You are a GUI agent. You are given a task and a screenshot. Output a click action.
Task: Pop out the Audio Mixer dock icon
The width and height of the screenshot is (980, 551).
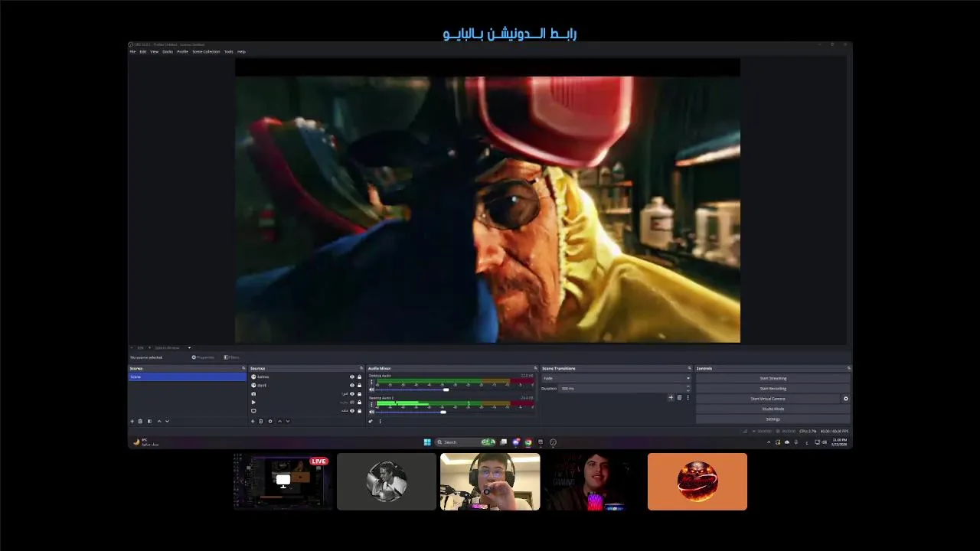point(535,368)
